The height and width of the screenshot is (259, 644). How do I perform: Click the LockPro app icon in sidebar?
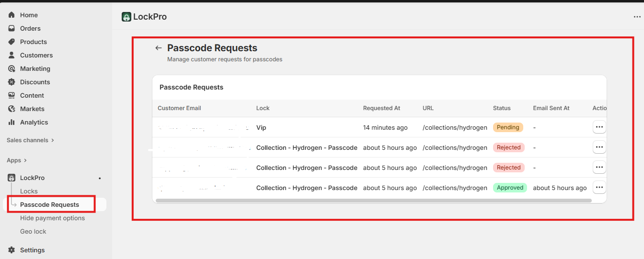(x=11, y=178)
